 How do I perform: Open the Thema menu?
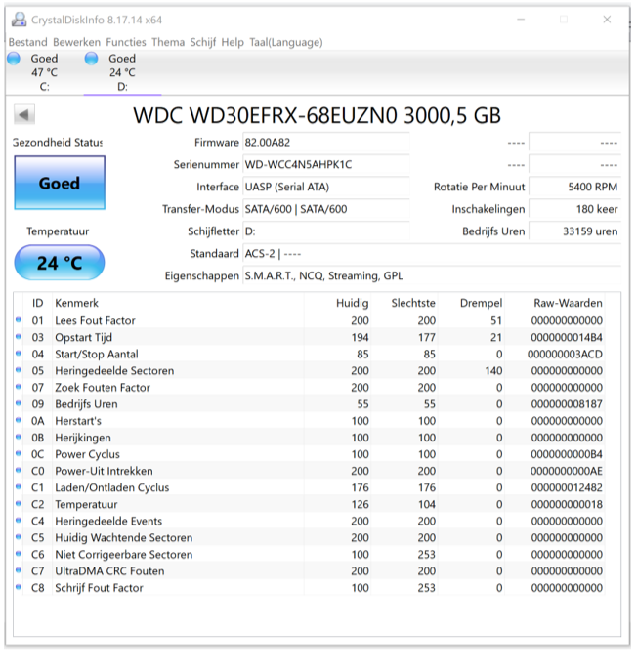tap(168, 42)
